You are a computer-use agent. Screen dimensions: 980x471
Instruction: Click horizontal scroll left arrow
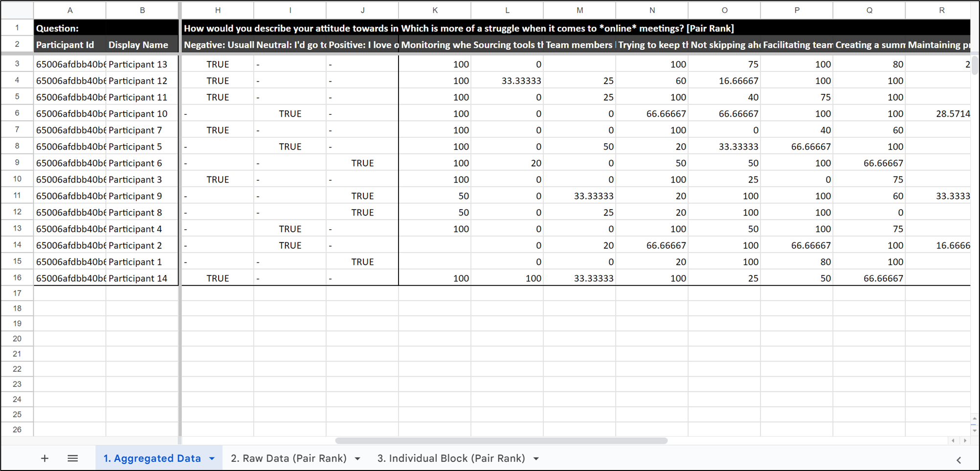click(953, 441)
